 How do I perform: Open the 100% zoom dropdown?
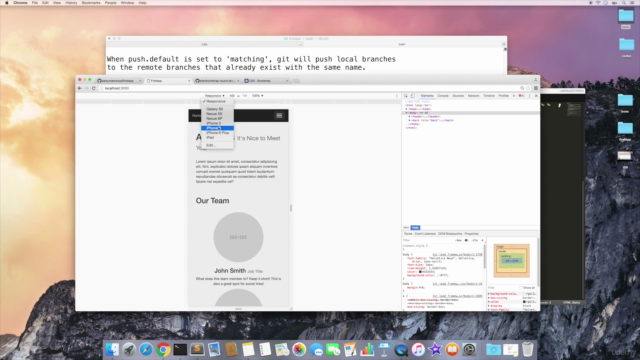click(x=257, y=96)
